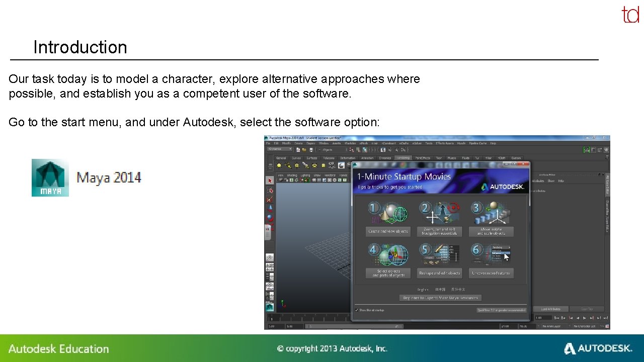Screen dimensions: 644x362
Task: Click Beginner to Expert: More Maya Resources
Action: 440,298
